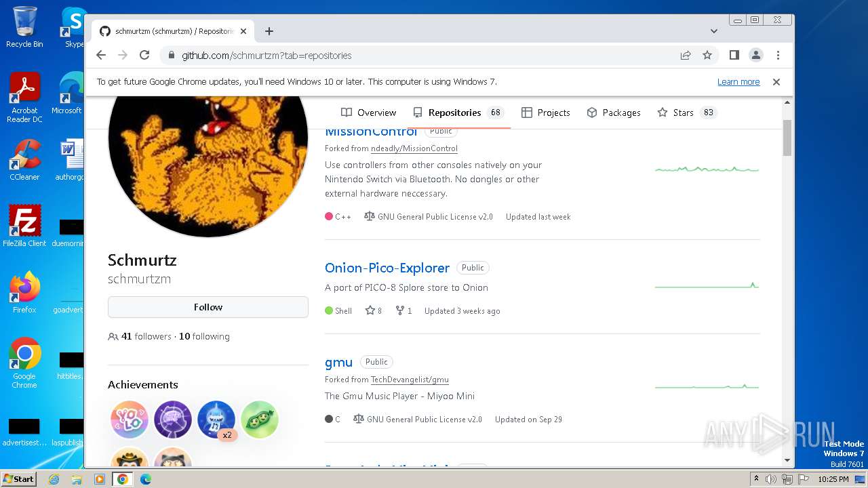
Task: Bookmark this page with the star icon
Action: pyautogui.click(x=707, y=56)
